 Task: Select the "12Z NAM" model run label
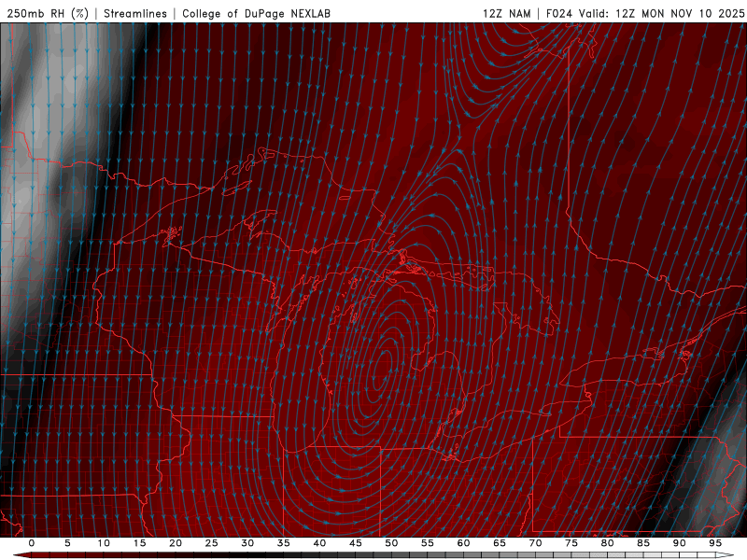pos(506,13)
